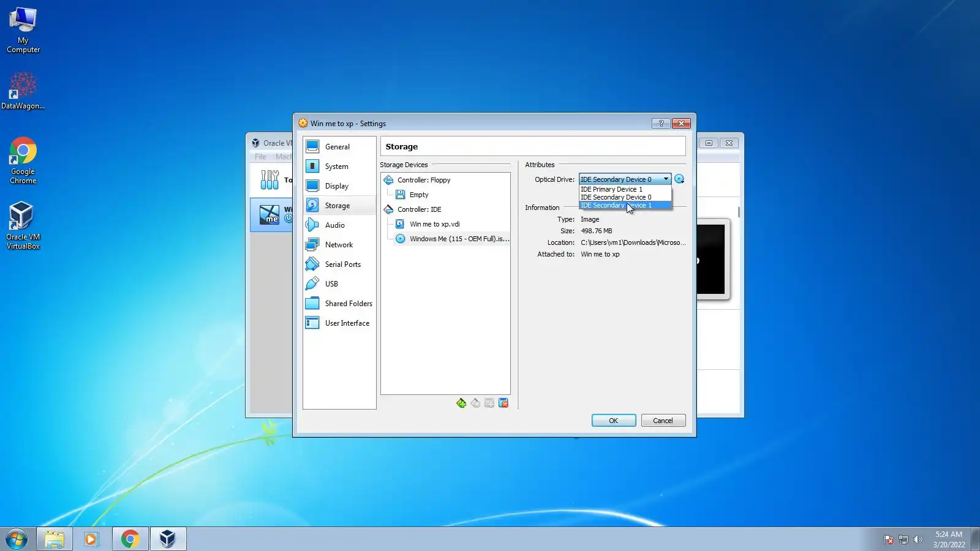Click Cancel to discard settings

(x=663, y=421)
